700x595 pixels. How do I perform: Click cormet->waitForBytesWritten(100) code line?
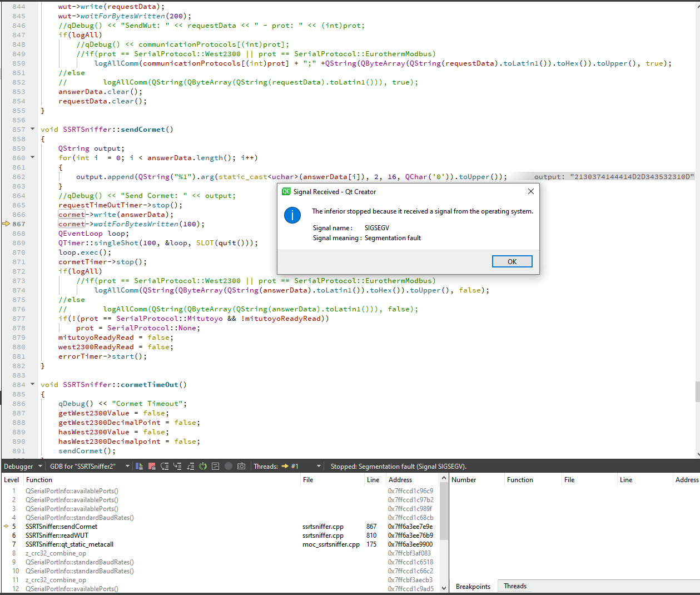(132, 224)
